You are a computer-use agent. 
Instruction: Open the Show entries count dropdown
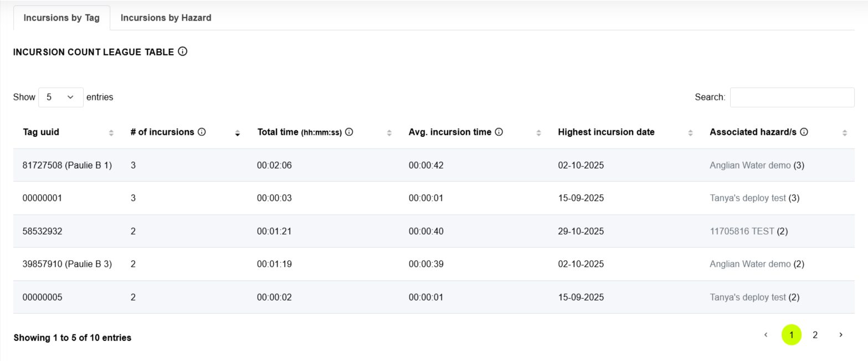[x=61, y=97]
